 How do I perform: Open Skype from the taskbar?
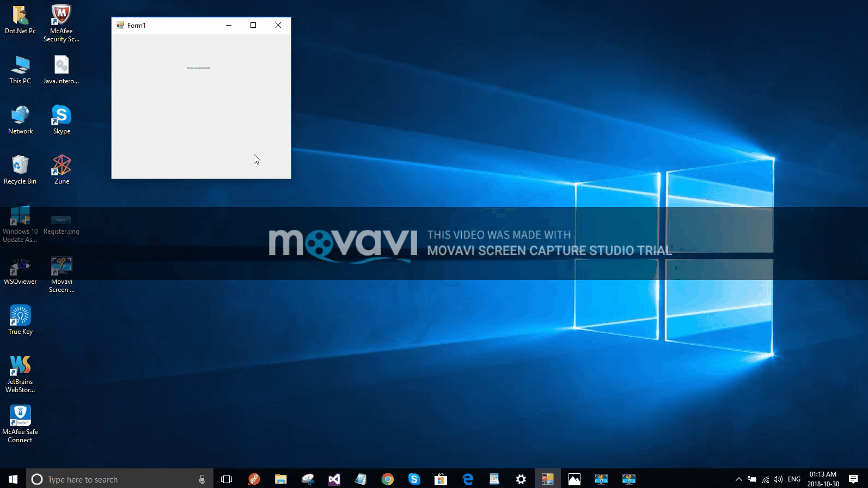414,479
